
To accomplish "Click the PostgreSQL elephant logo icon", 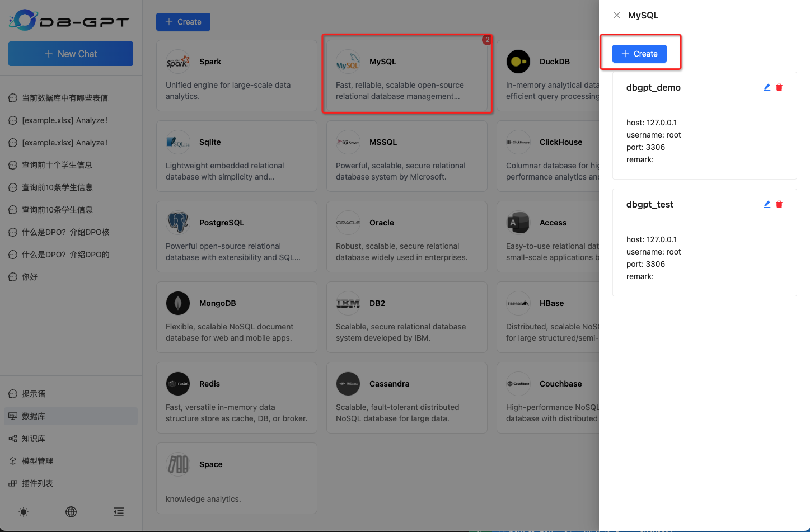I will point(178,223).
